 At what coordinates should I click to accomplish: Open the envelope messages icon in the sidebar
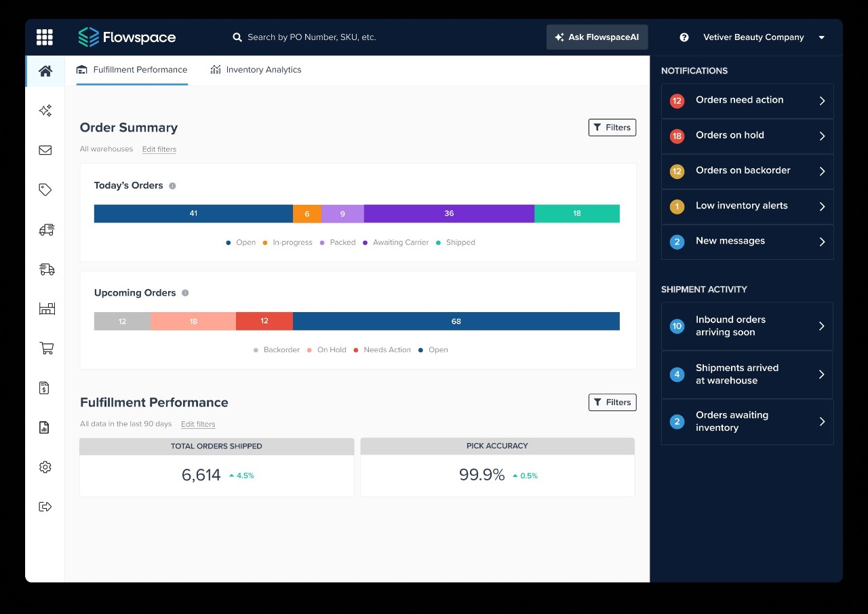point(45,150)
